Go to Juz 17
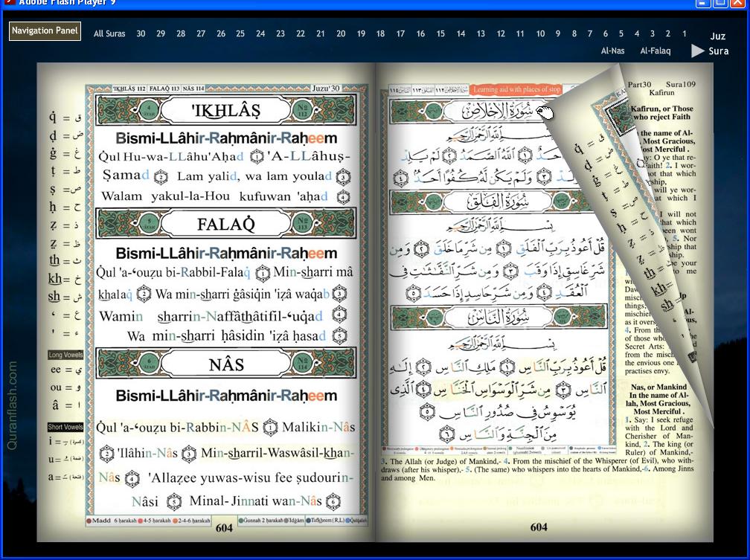 (x=401, y=34)
